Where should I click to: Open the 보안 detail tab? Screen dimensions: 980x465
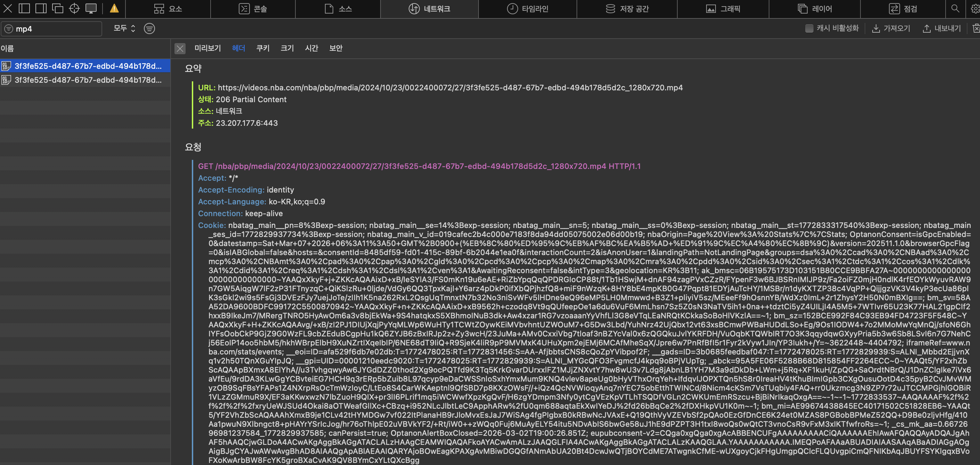(x=336, y=48)
